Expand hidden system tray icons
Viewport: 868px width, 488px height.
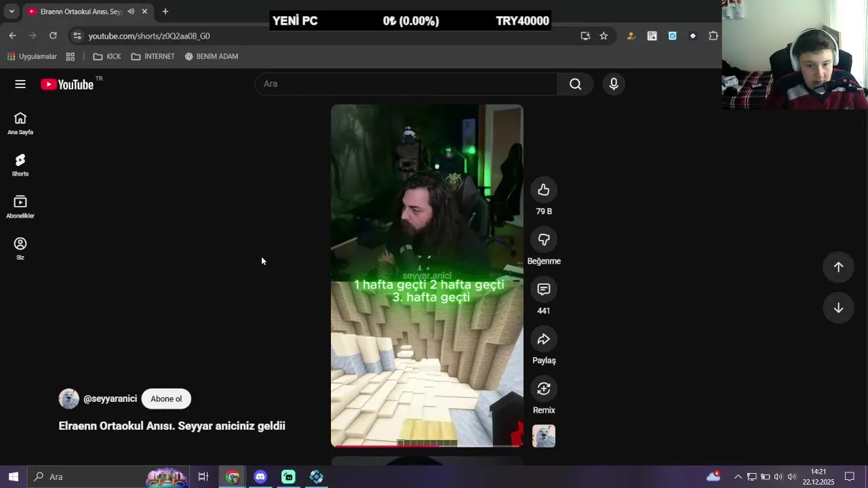pyautogui.click(x=738, y=476)
